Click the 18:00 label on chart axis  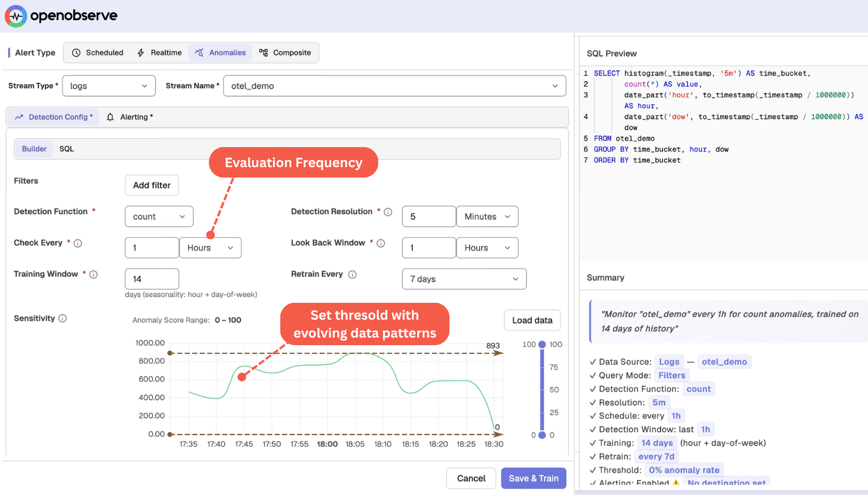pos(327,444)
